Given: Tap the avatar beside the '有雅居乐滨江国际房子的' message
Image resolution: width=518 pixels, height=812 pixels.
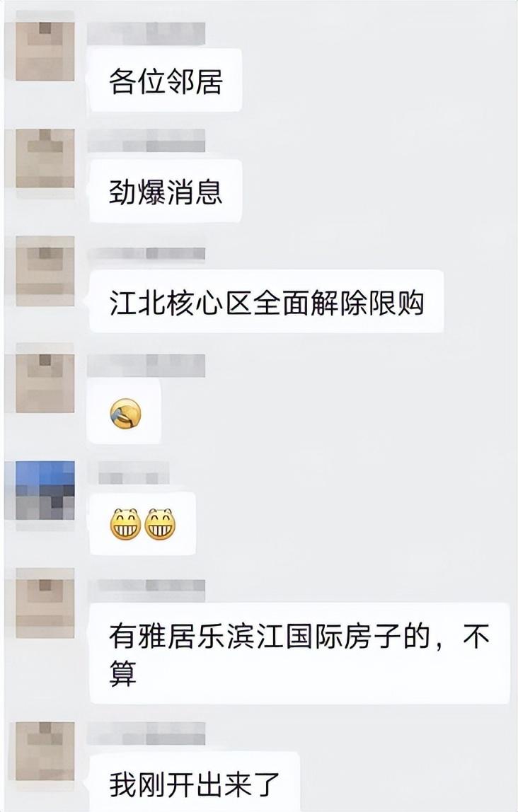Looking at the screenshot, I should click(x=45, y=603).
